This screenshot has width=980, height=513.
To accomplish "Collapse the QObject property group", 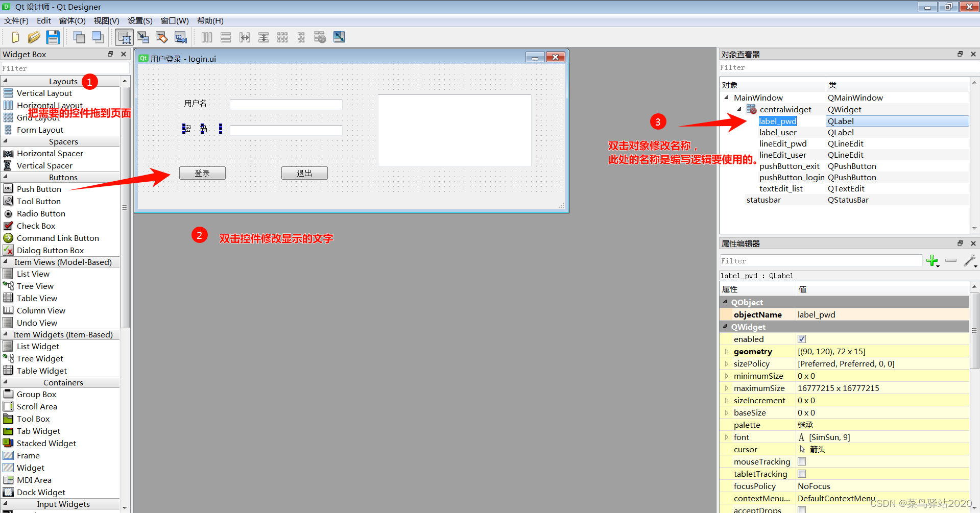I will [x=725, y=302].
